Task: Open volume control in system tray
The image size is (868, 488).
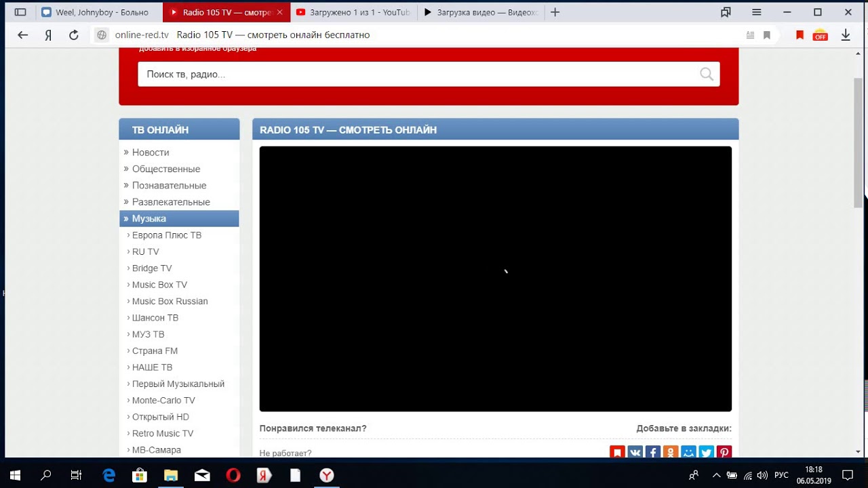Action: click(x=762, y=475)
